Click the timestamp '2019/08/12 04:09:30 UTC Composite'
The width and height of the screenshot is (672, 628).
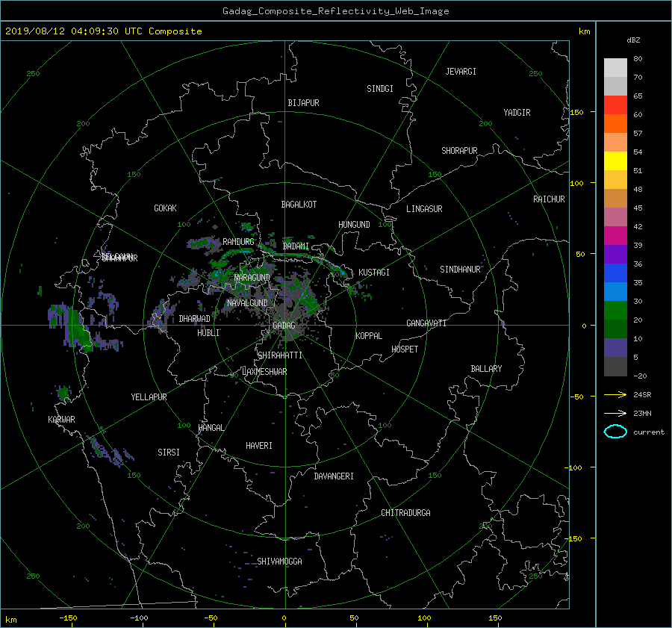(x=103, y=31)
